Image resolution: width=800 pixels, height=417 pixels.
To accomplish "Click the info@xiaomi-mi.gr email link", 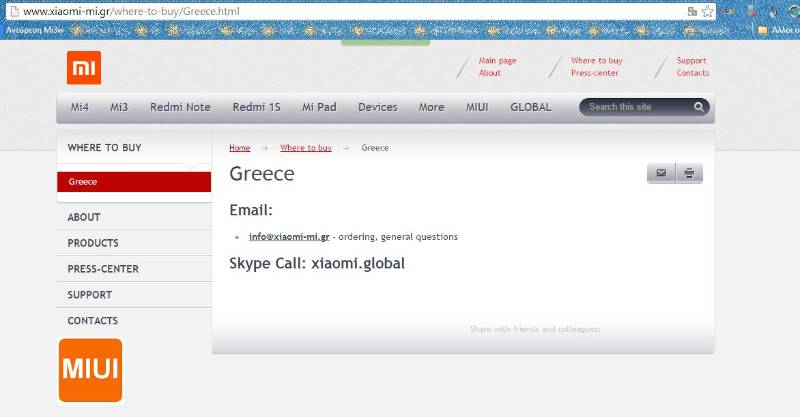I will 289,237.
